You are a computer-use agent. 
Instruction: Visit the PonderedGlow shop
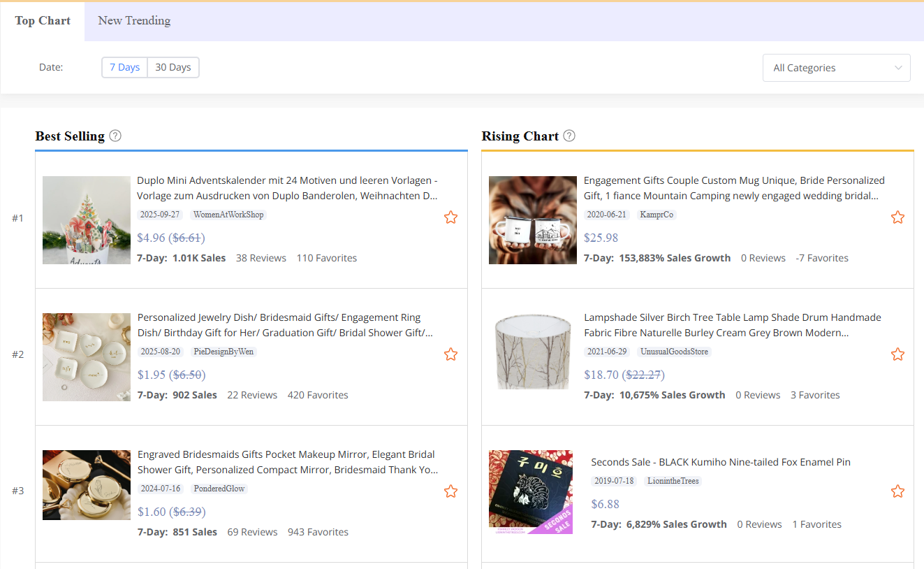tap(219, 489)
